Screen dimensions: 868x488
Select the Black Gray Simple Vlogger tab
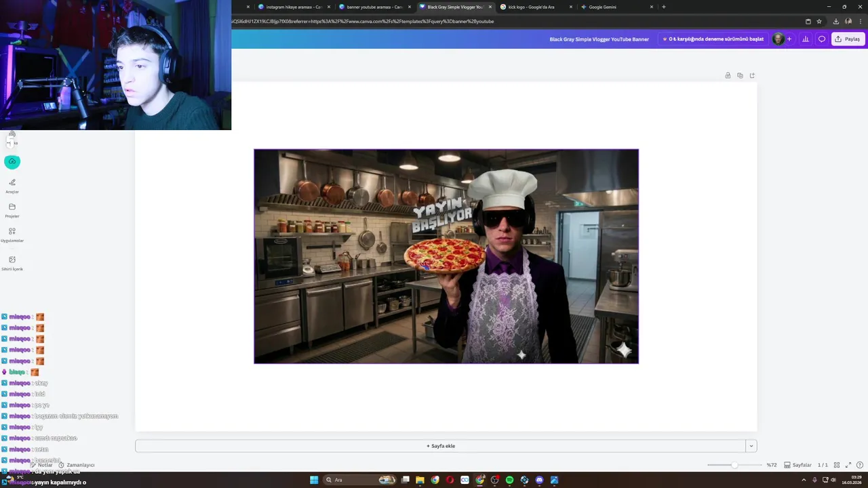tap(455, 7)
